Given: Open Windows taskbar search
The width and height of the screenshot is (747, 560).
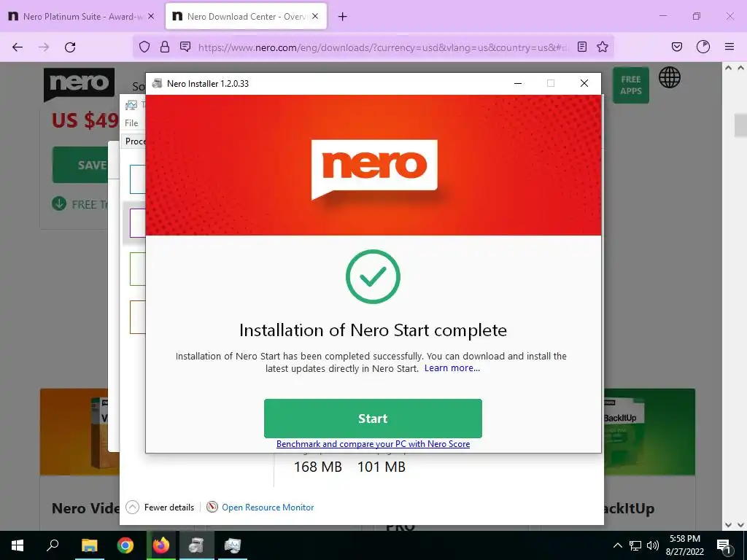Looking at the screenshot, I should click(x=53, y=545).
